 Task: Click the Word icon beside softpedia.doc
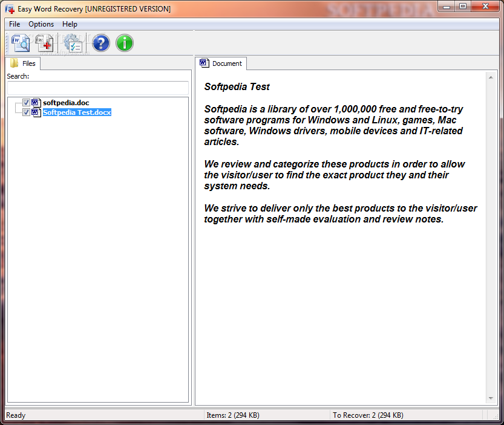[36, 103]
